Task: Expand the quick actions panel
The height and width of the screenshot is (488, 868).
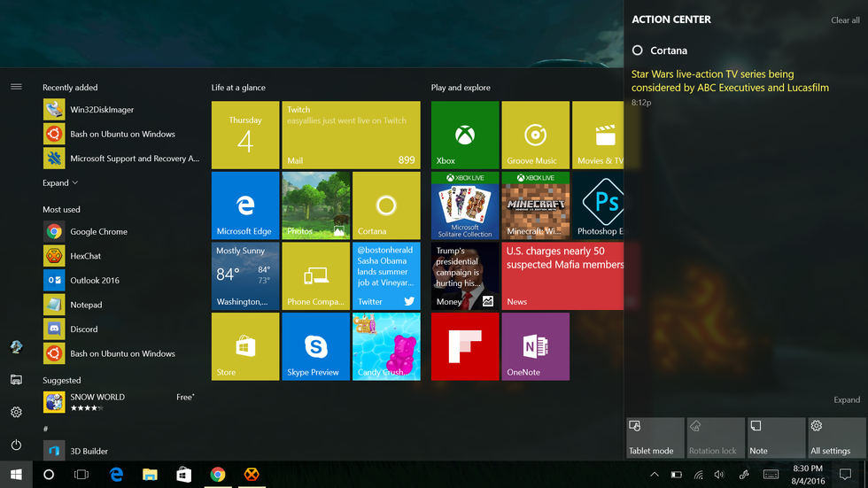Action: point(846,399)
